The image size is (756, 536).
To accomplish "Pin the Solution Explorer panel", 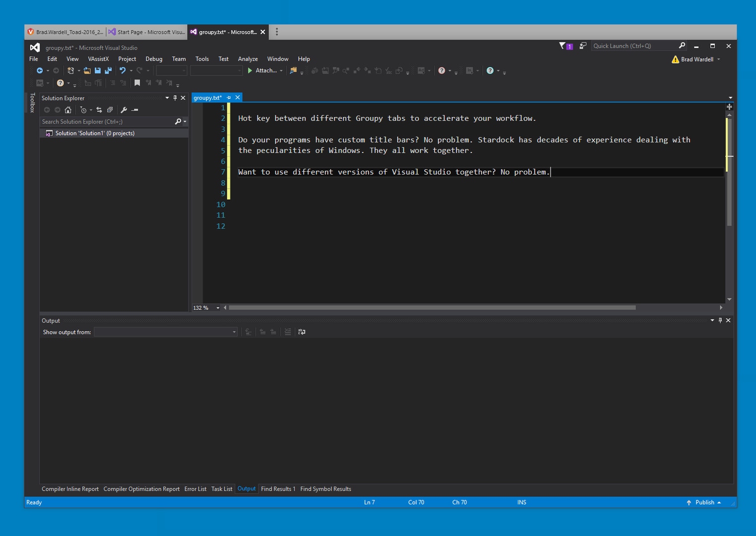I will tap(175, 98).
